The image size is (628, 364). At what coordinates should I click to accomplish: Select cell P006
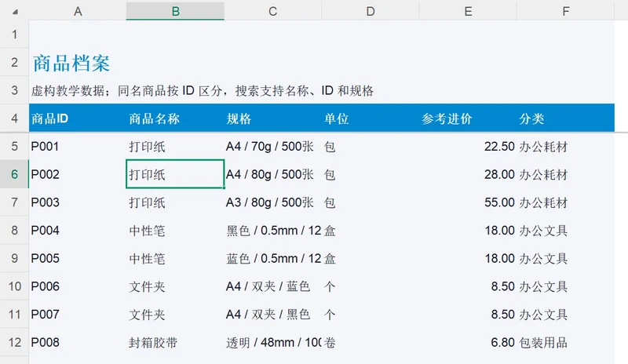(78, 286)
